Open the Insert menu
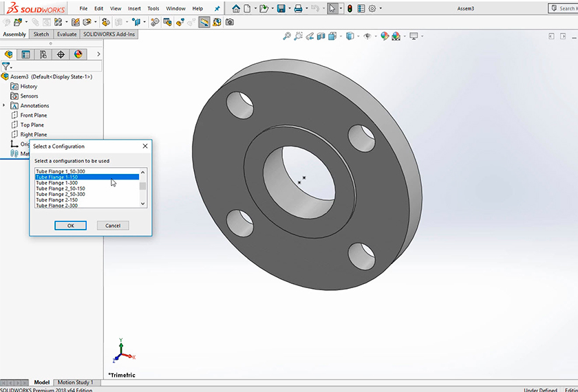This screenshot has height=392, width=578. [134, 9]
